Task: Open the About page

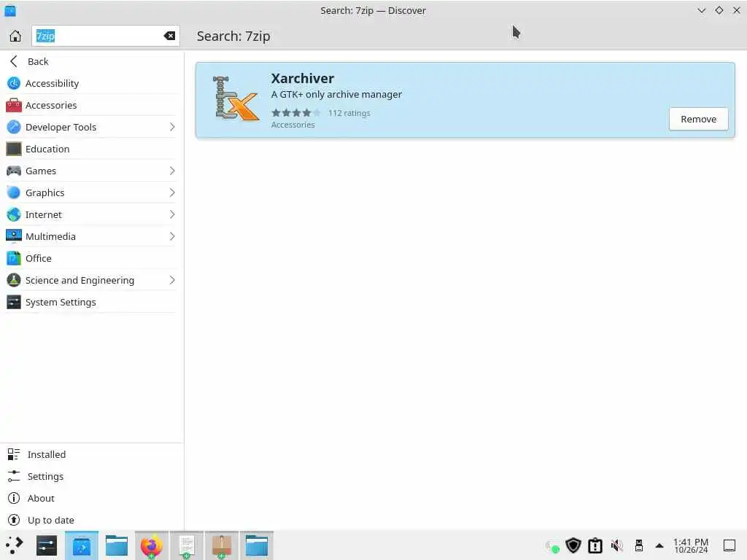Action: click(92, 498)
